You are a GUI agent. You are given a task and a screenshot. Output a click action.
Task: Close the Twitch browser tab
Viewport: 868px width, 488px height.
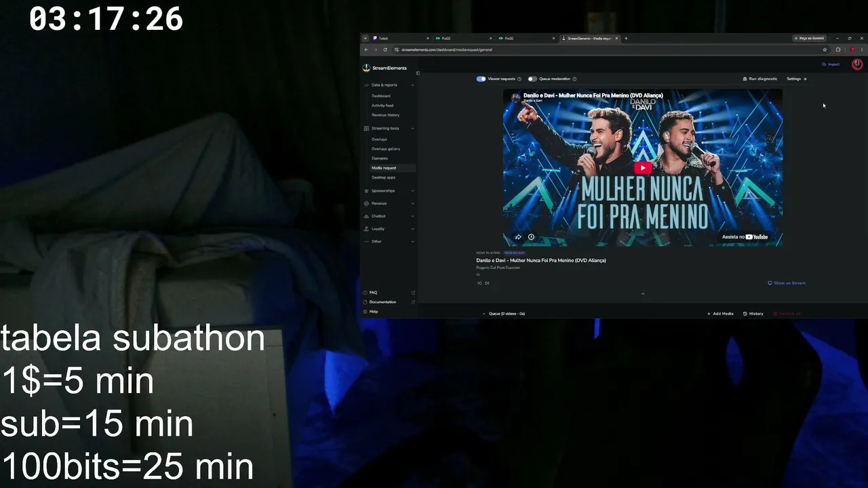click(428, 39)
